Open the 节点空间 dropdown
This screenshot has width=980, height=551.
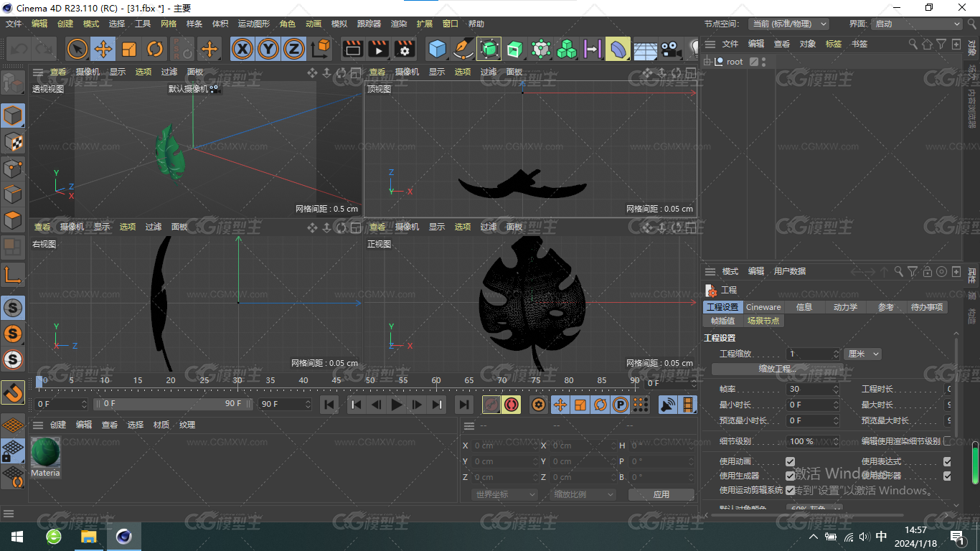point(788,24)
